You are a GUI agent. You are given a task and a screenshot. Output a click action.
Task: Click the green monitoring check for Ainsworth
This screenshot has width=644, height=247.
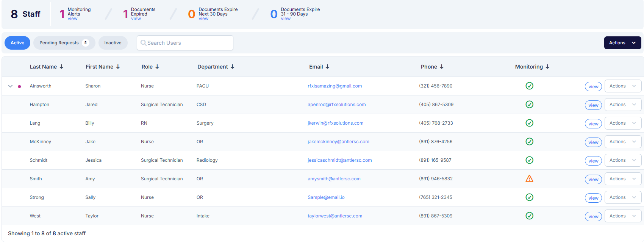tap(530, 86)
